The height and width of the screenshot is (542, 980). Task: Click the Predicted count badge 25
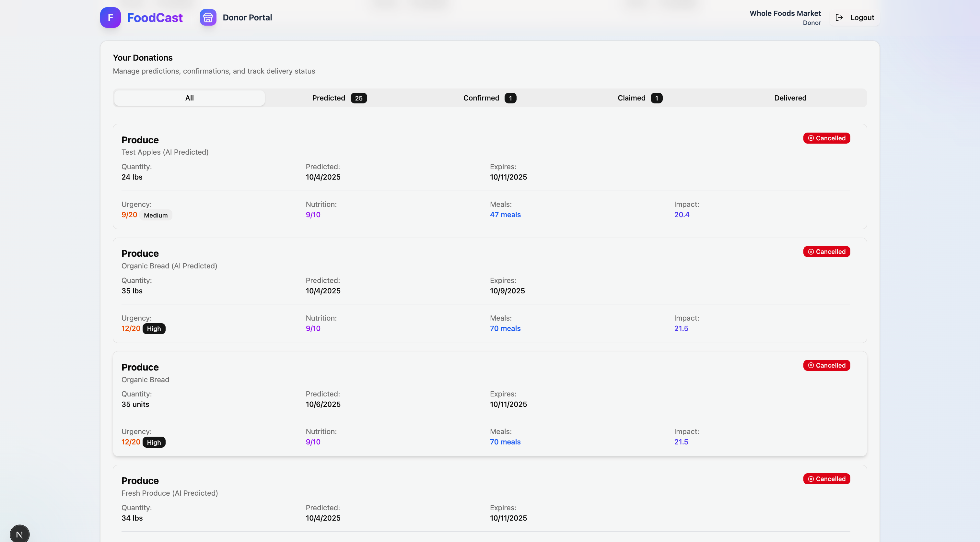coord(358,98)
